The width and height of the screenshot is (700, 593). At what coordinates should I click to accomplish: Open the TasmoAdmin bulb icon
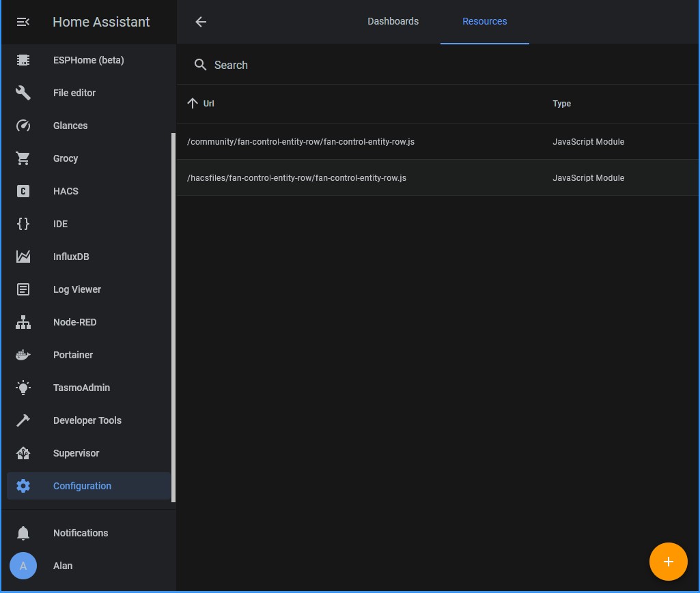[23, 388]
